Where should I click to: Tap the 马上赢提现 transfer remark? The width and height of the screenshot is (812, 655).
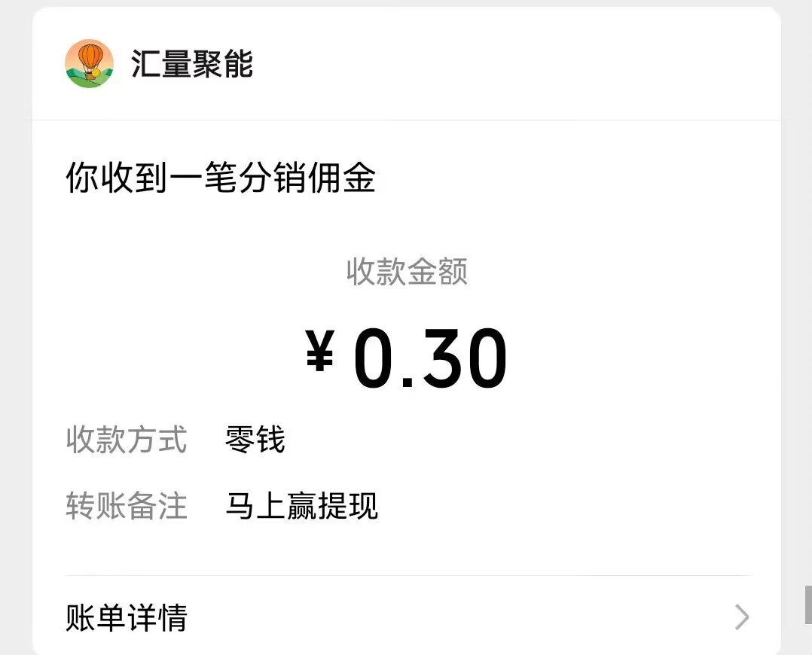pos(301,507)
